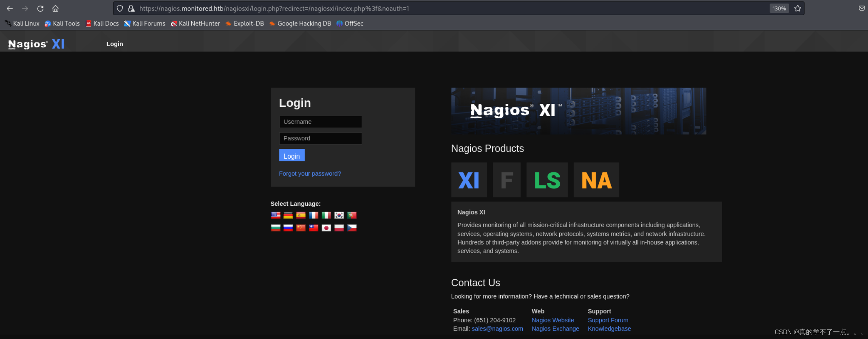Image resolution: width=868 pixels, height=339 pixels.
Task: Select the Portuguese flag language
Action: coord(352,215)
